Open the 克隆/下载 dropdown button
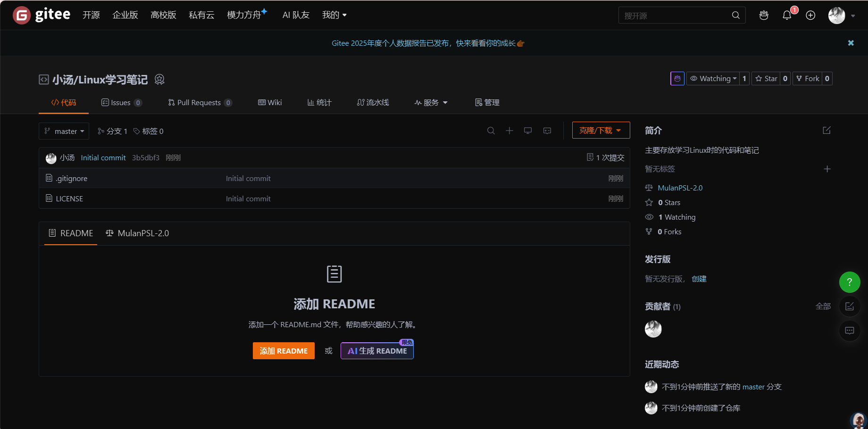 coord(601,130)
